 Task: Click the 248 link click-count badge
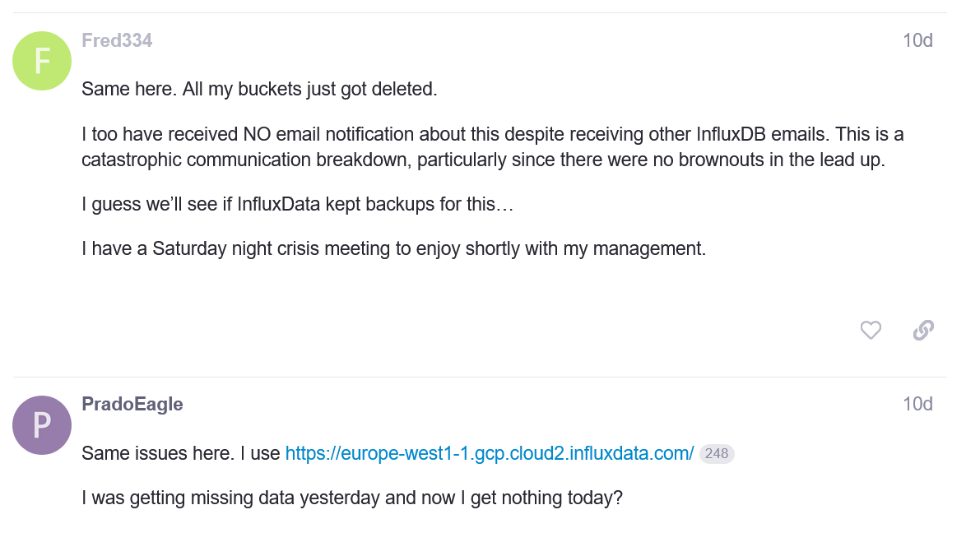tap(717, 454)
